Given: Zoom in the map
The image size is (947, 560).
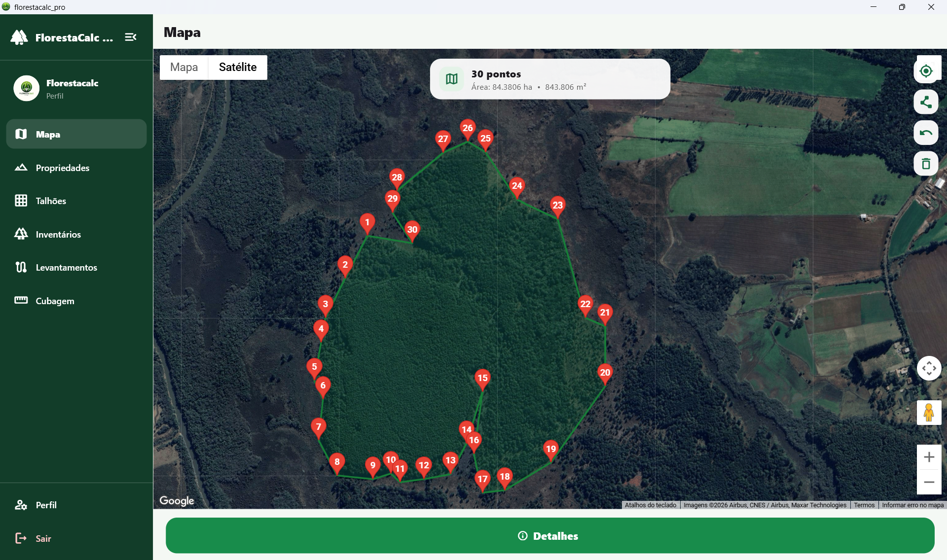Looking at the screenshot, I should coord(929,457).
